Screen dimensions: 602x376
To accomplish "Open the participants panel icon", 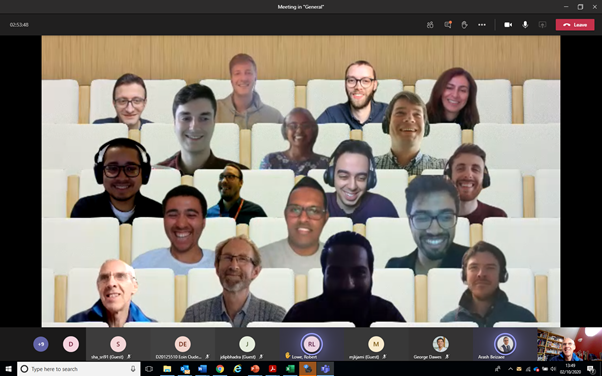I will 430,25.
